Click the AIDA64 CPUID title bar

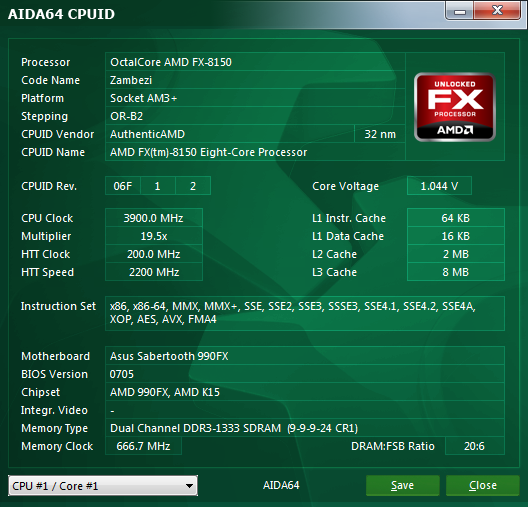click(222, 14)
